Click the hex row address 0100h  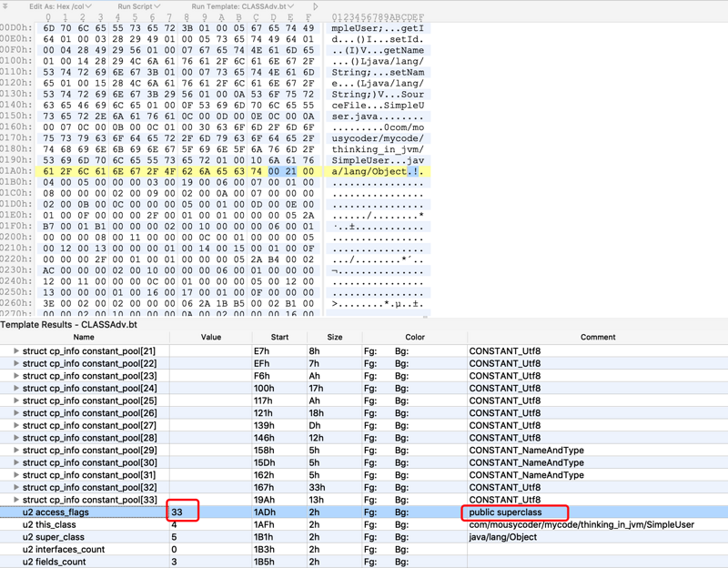[15, 61]
